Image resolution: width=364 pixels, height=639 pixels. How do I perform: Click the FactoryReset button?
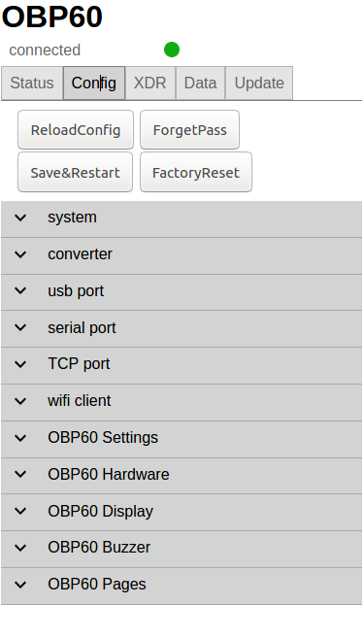click(196, 173)
